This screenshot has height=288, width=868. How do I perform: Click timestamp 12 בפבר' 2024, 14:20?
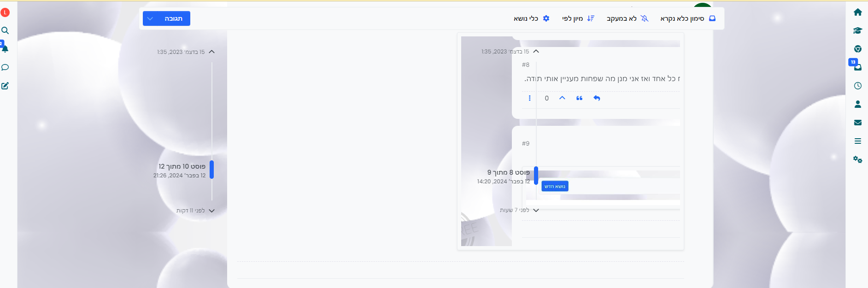tap(504, 182)
